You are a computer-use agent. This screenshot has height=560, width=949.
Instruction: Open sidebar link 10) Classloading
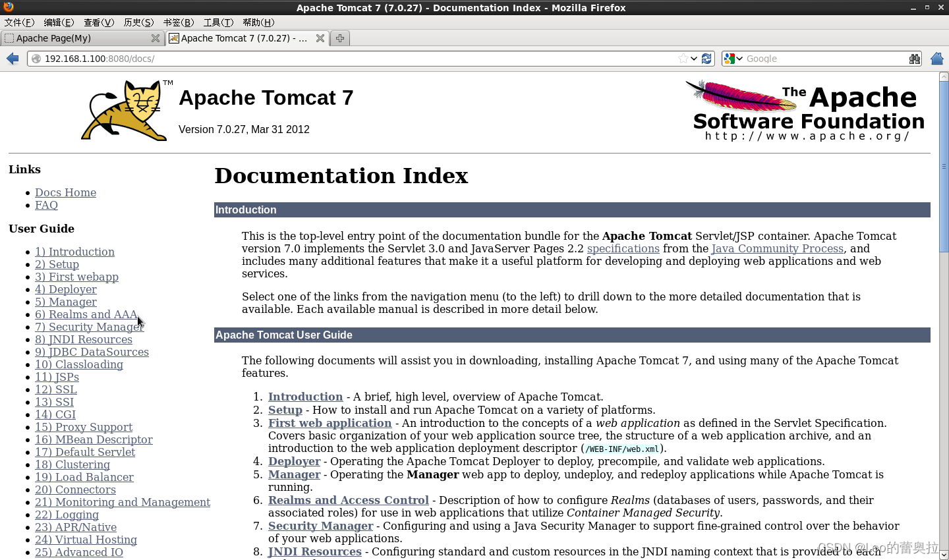click(79, 364)
